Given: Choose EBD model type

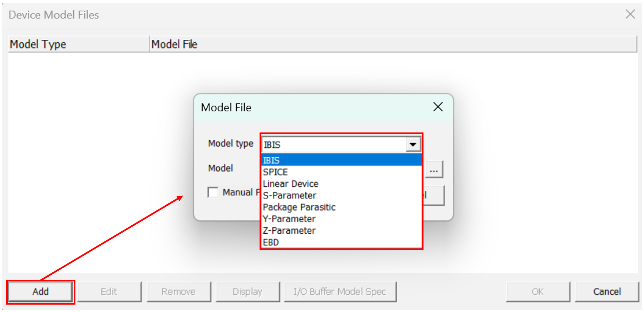Looking at the screenshot, I should (x=341, y=242).
